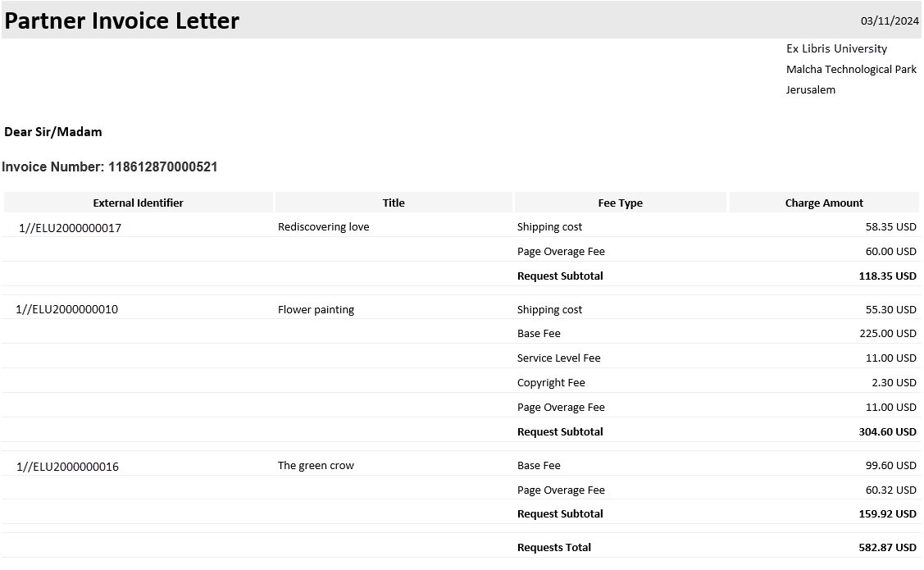Click the date 03/11/2024

coord(890,21)
